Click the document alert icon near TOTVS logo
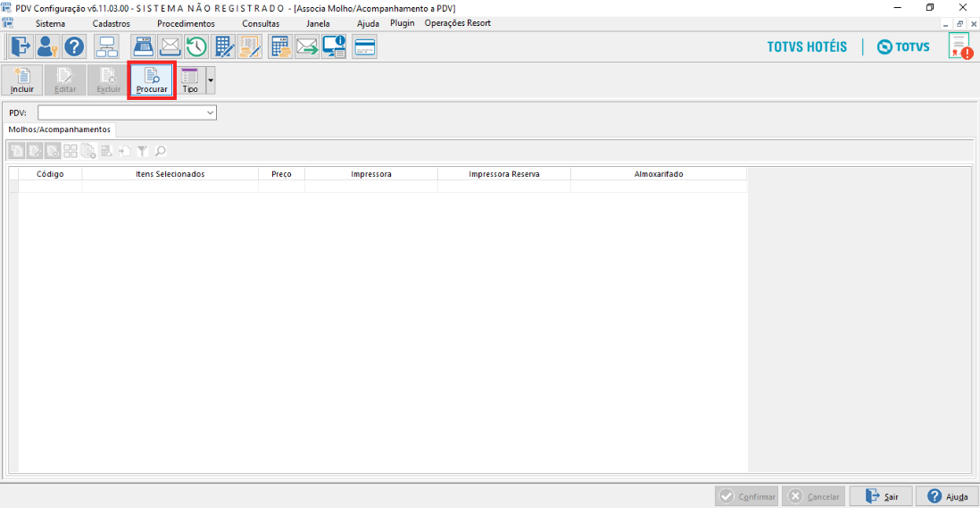The width and height of the screenshot is (980, 508). point(959,46)
